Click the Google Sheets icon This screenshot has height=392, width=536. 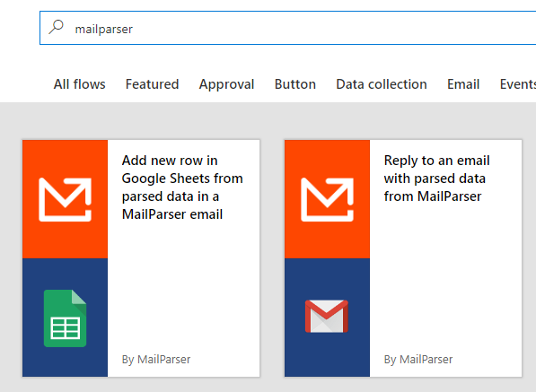pos(65,318)
